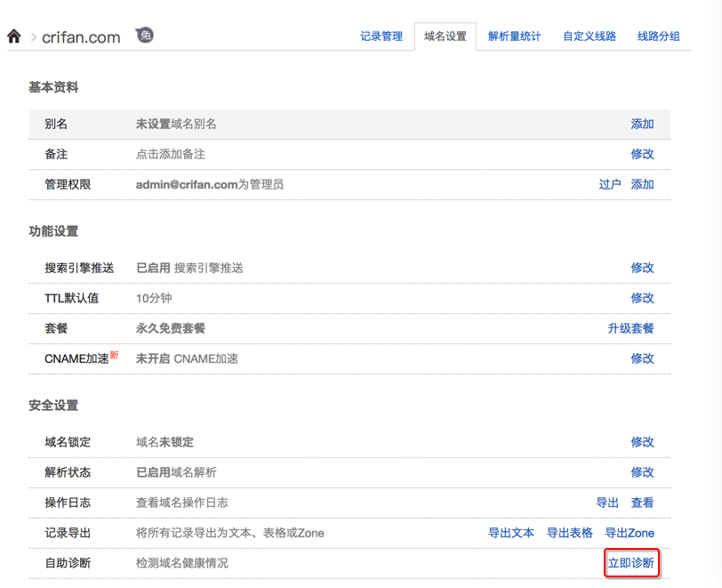Start diagnosis with 立即诊断
The width and height of the screenshot is (722, 588).
[x=631, y=563]
